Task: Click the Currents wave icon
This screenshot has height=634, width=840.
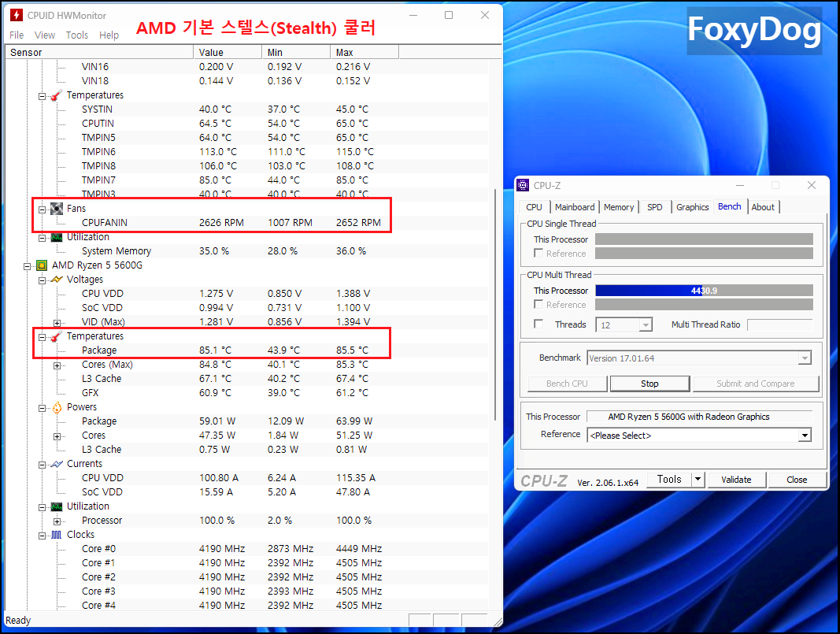Action: point(56,464)
